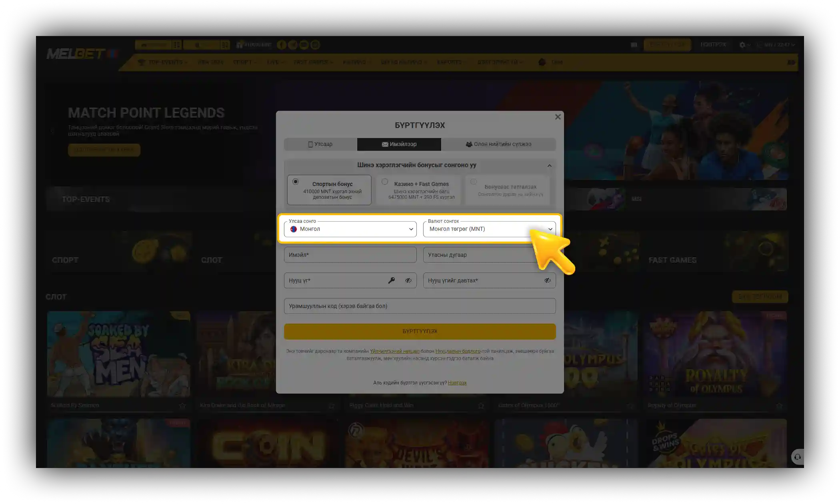Switch to the Олон нийтийн сүлжээ tab
840x504 pixels.
tap(498, 144)
